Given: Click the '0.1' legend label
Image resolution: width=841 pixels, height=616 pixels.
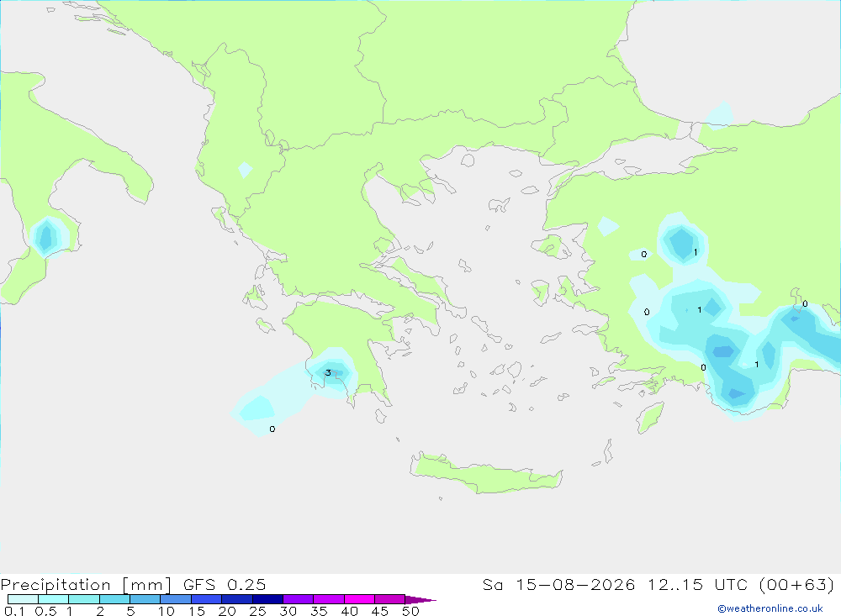Looking at the screenshot, I should [x=14, y=611].
